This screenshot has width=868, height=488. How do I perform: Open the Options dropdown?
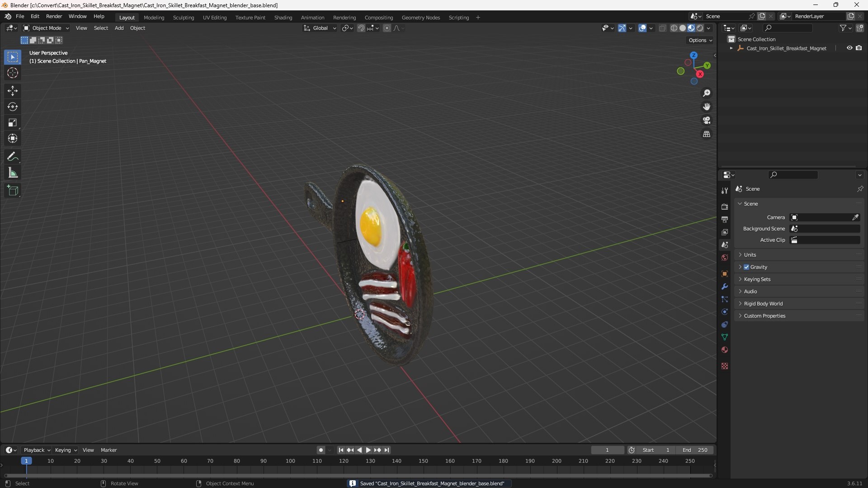pyautogui.click(x=700, y=40)
